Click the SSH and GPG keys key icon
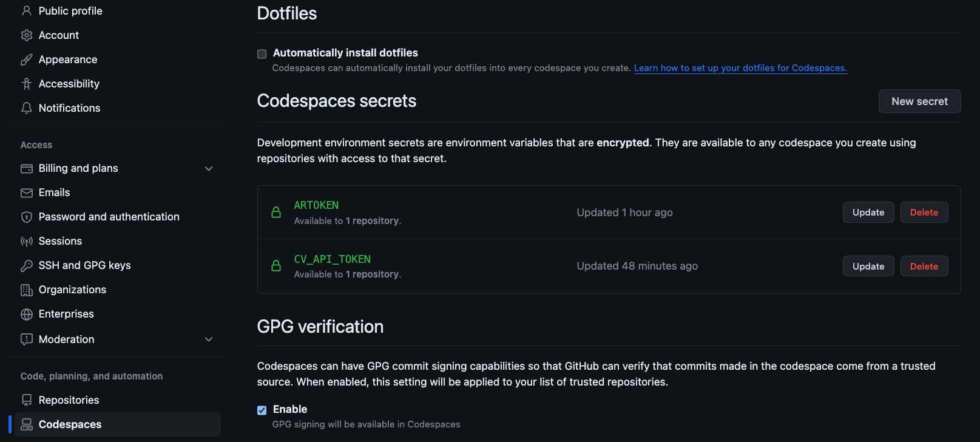This screenshot has height=442, width=980. (26, 265)
